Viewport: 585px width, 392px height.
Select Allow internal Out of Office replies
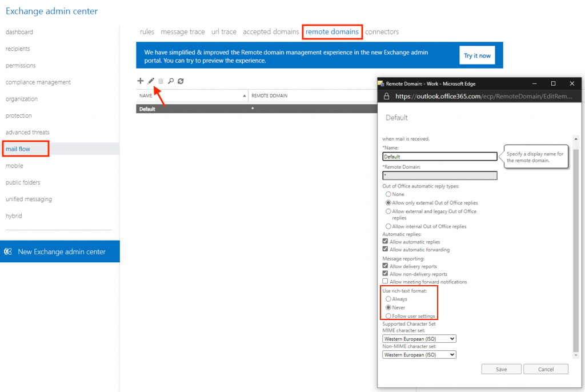(388, 226)
